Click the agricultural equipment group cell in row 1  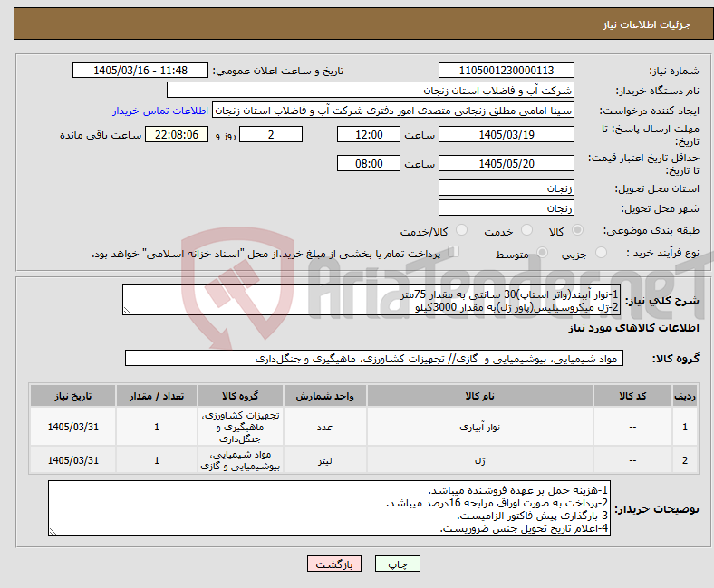coord(240,427)
